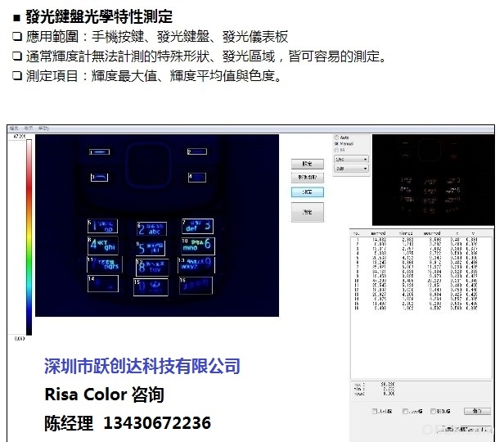Viewport: 504px width, 442px height.
Task: Click the 'x' column header in results table
Action: (457, 233)
